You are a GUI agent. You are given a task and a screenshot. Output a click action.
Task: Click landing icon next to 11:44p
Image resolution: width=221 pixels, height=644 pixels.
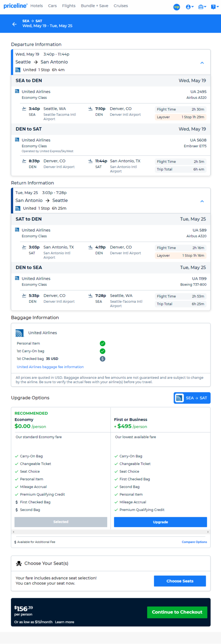click(90, 161)
